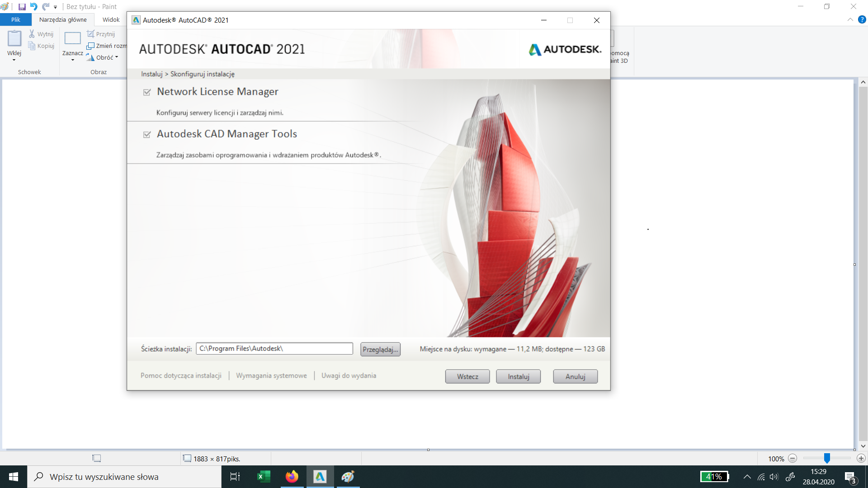Click the Save icon in Paint title bar

tap(22, 7)
